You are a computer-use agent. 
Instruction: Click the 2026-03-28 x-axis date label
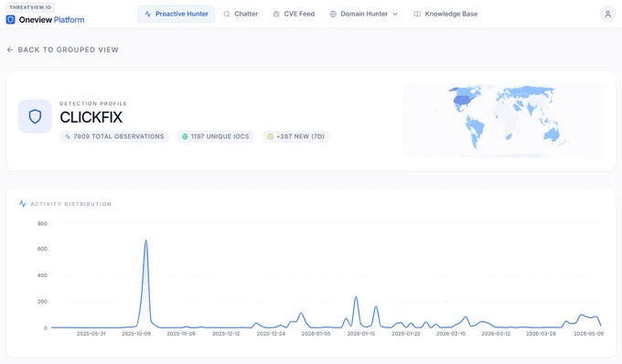(542, 334)
